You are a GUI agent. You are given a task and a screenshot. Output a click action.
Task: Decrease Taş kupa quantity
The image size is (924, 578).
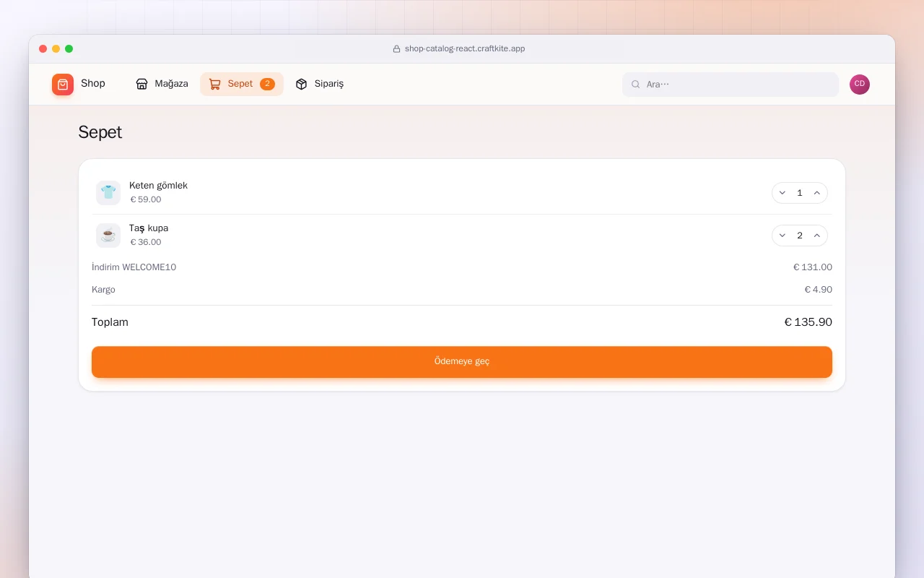click(783, 236)
